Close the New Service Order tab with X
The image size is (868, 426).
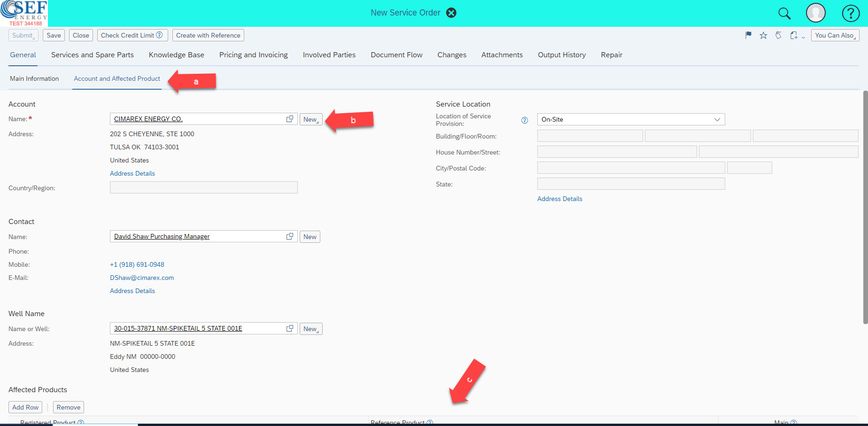click(451, 13)
